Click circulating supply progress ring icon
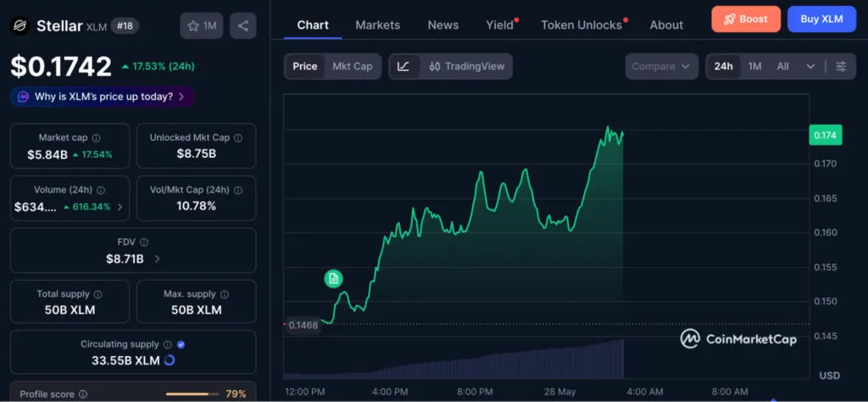The image size is (868, 402). [170, 360]
